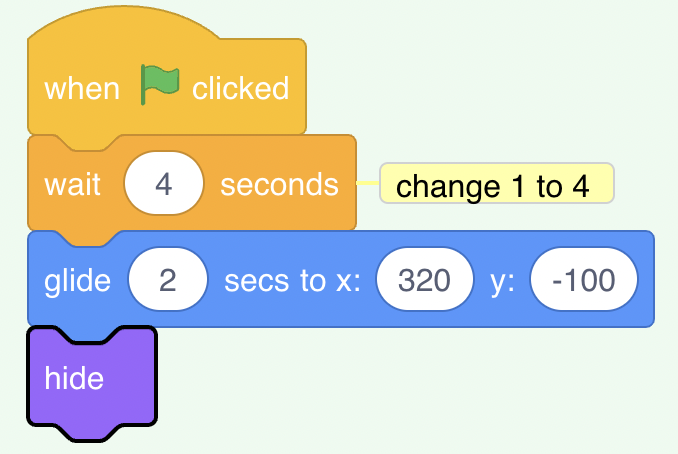Click the comment connector line beside wait block
The image size is (678, 454).
click(368, 183)
